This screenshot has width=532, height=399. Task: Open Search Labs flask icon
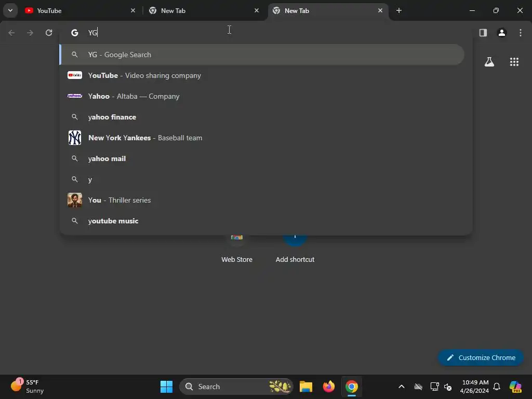(489, 62)
